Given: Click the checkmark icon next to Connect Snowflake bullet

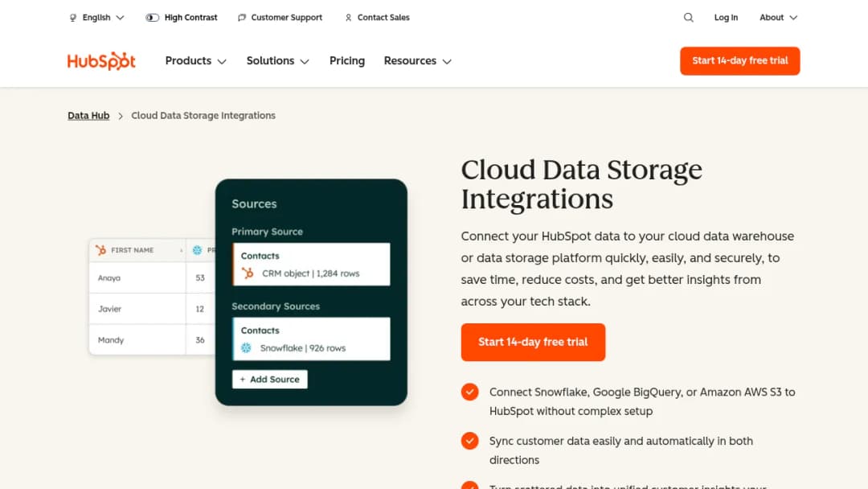Looking at the screenshot, I should click(x=469, y=392).
